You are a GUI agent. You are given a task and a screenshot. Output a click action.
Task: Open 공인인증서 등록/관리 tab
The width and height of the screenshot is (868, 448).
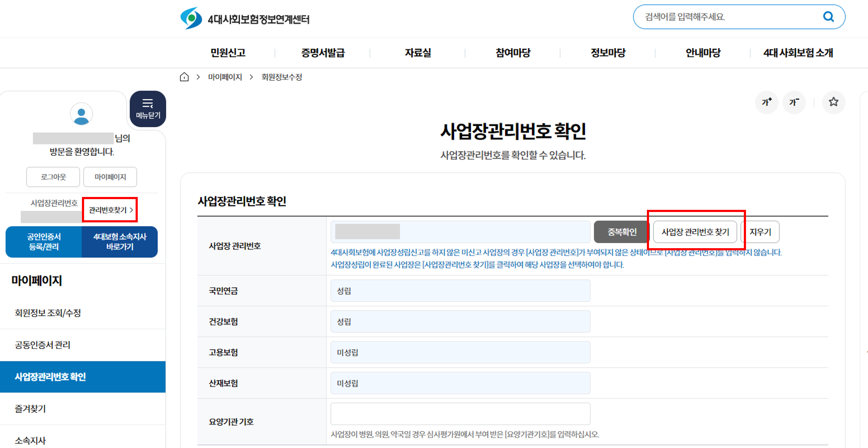click(44, 242)
